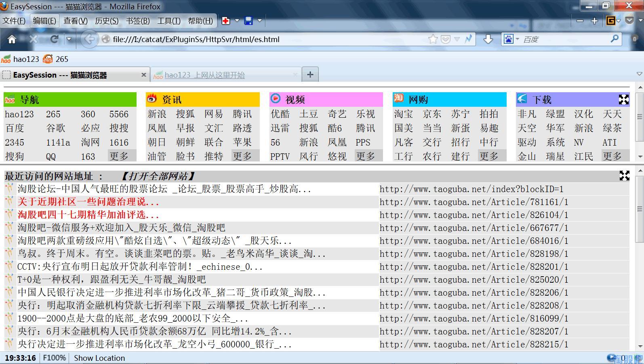
Task: Click the Pocket icon in address bar
Action: pos(446,39)
